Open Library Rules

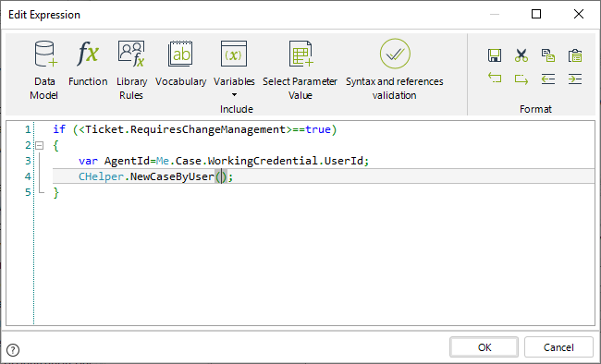131,70
